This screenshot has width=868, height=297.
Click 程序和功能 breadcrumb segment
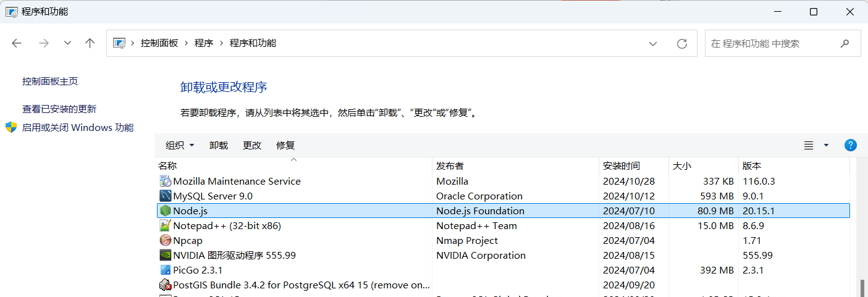253,43
